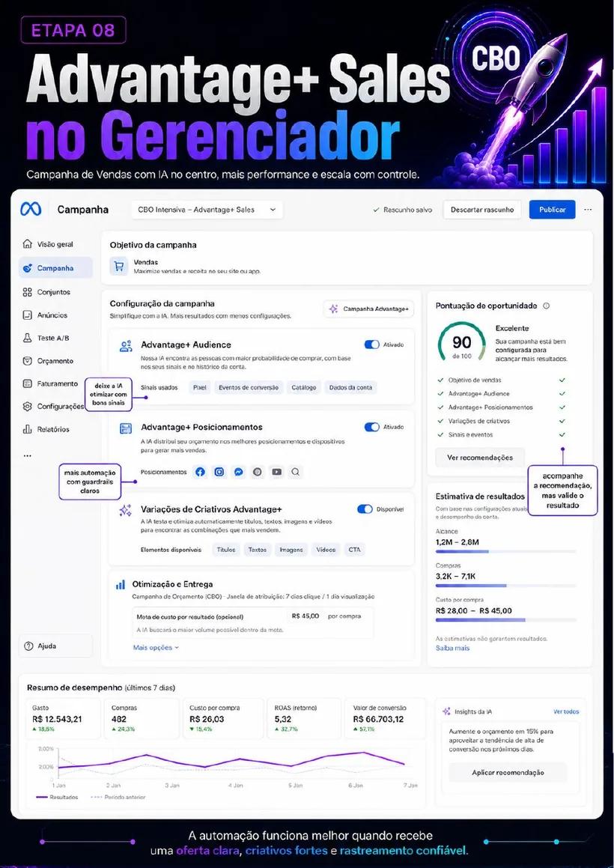Select the search magnifier placement icon
Viewport: 614px width, 868px height.
point(296,473)
